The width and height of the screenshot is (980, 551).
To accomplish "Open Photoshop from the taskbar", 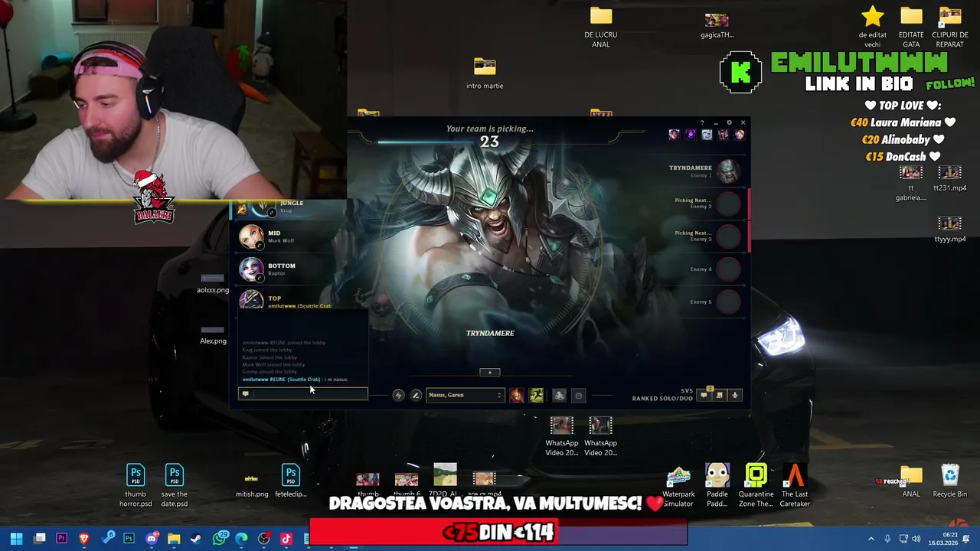I will point(129,539).
